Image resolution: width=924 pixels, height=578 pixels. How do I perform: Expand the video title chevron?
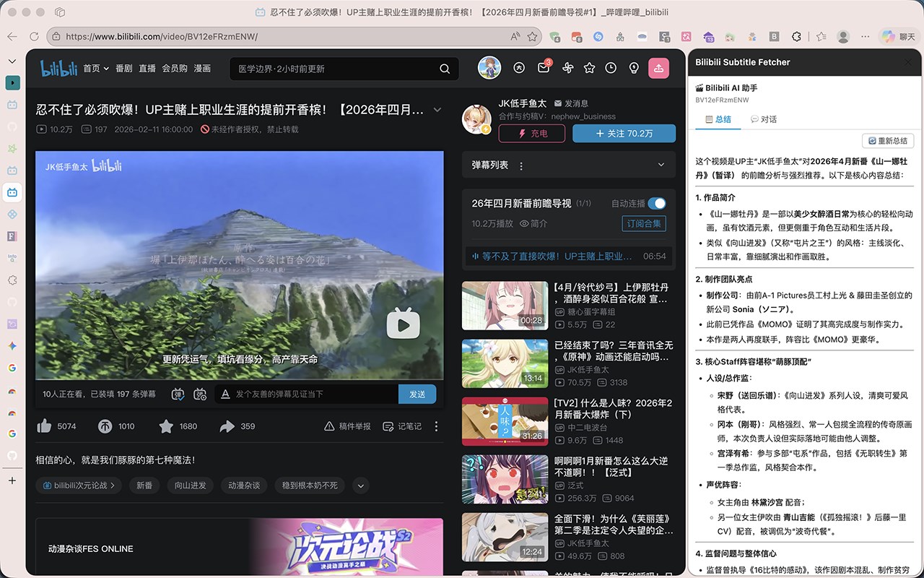click(x=437, y=110)
